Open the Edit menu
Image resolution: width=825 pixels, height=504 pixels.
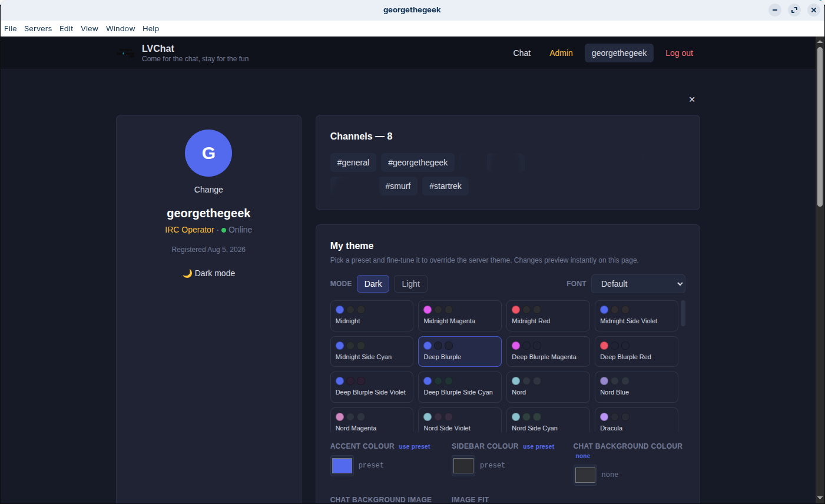pyautogui.click(x=67, y=28)
